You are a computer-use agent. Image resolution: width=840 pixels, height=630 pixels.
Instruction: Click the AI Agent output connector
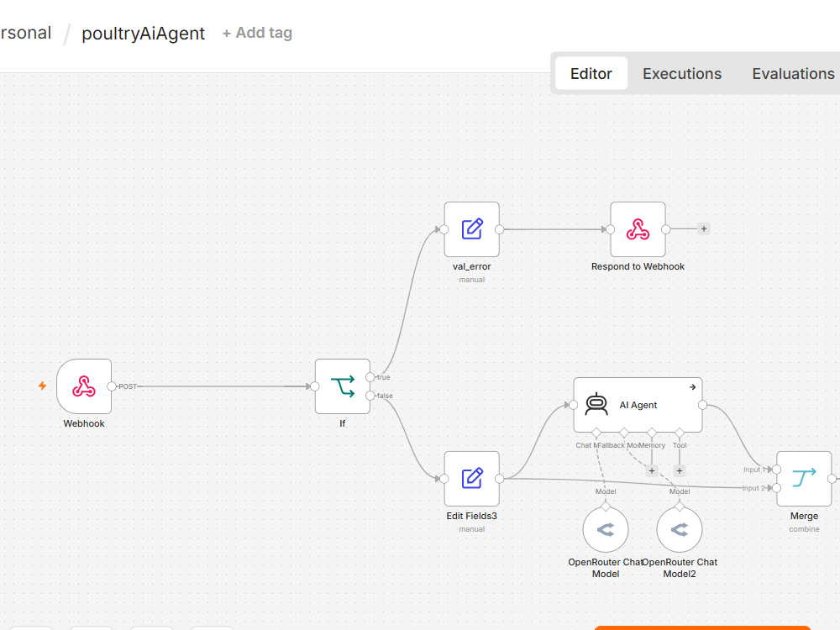[x=703, y=405]
